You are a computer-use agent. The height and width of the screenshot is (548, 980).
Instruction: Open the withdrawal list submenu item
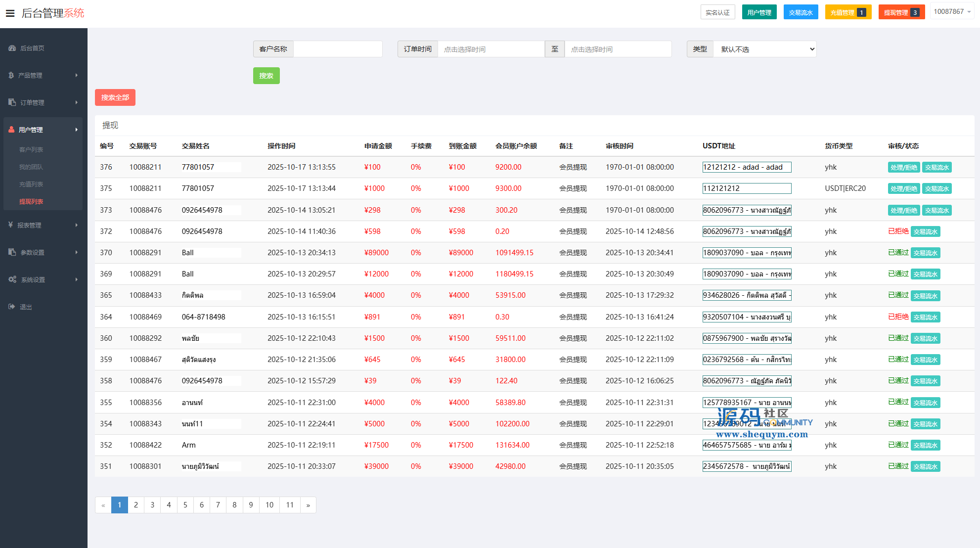(x=31, y=201)
